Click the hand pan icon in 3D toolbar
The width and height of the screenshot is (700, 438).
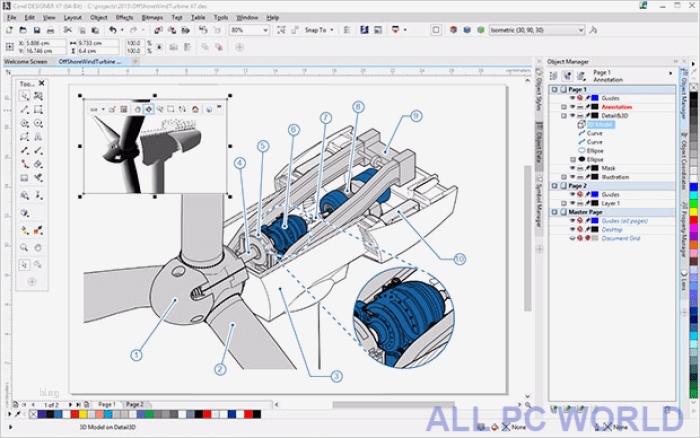coord(138,109)
